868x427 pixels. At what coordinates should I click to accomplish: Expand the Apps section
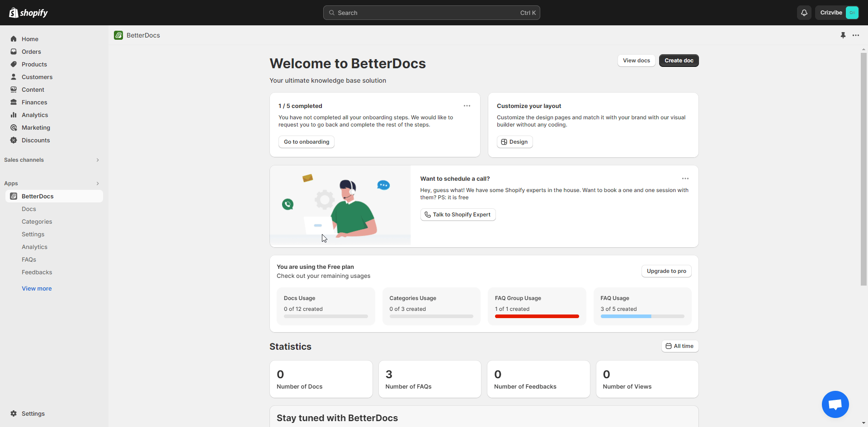tap(98, 183)
